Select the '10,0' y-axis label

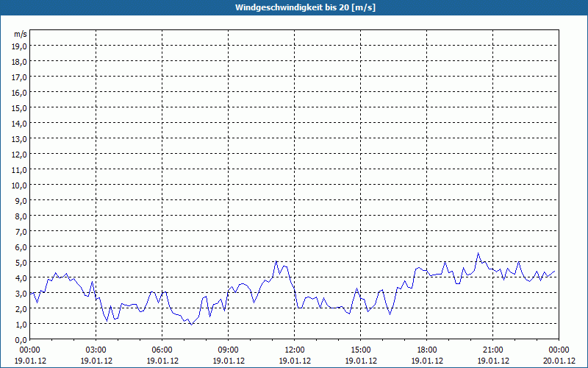point(19,185)
